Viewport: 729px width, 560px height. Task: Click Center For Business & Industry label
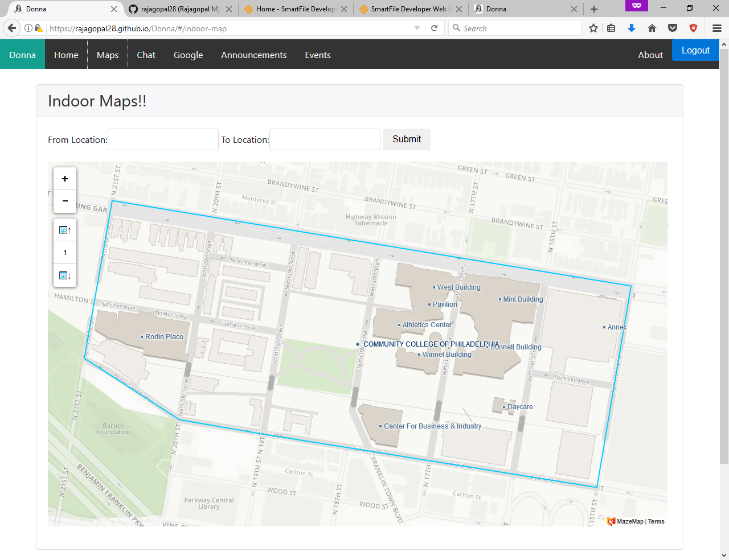click(432, 426)
